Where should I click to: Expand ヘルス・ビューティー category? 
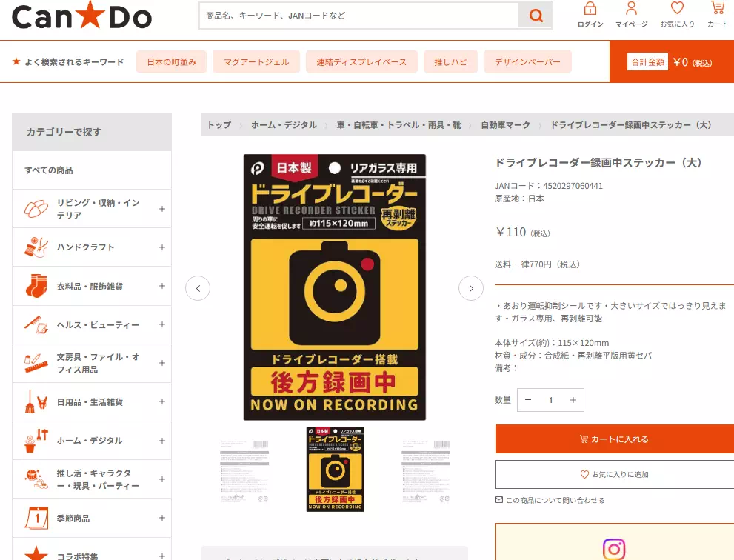coord(161,324)
